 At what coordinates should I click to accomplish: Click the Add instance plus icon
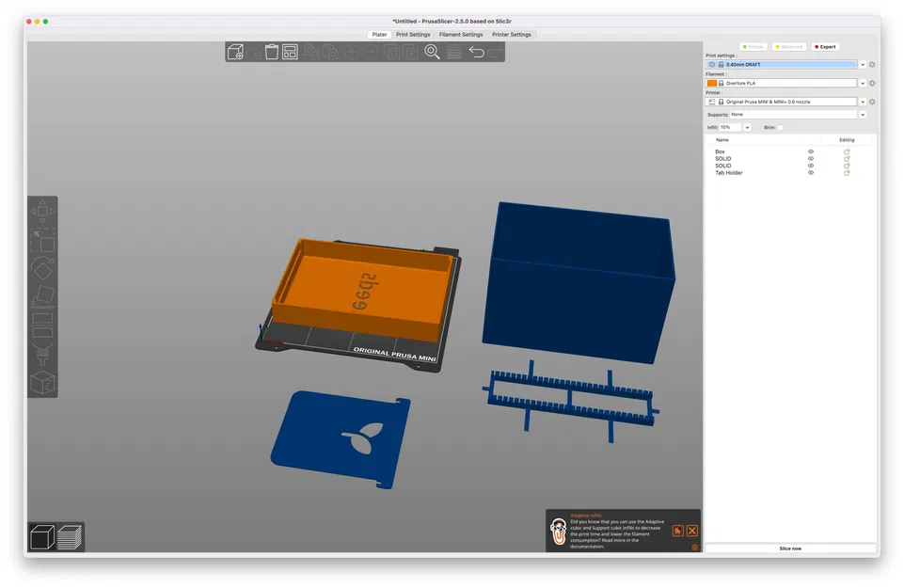[352, 52]
